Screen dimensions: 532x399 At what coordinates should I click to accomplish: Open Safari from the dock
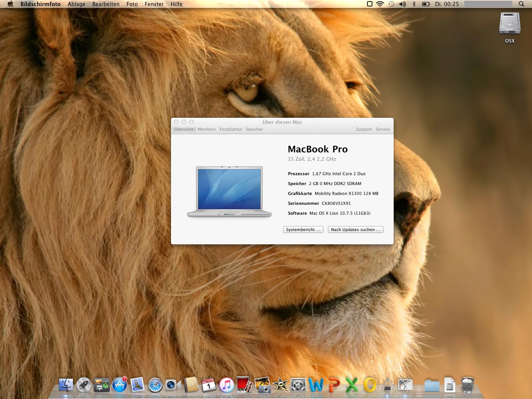coord(155,385)
